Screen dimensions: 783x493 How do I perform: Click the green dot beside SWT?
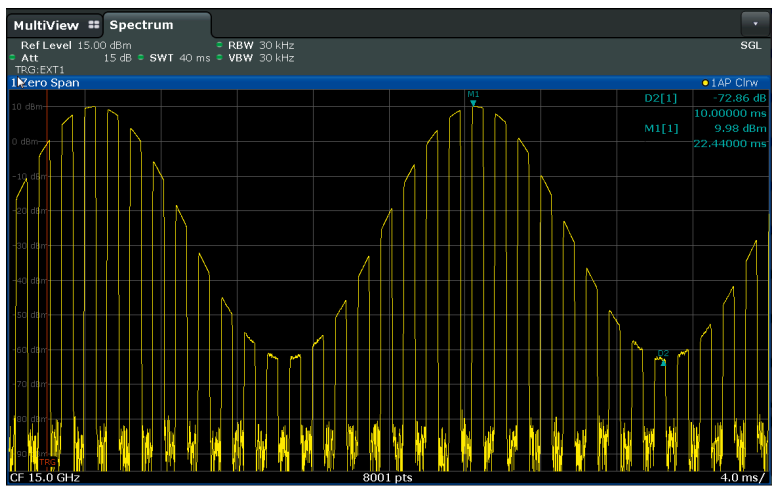pyautogui.click(x=141, y=58)
